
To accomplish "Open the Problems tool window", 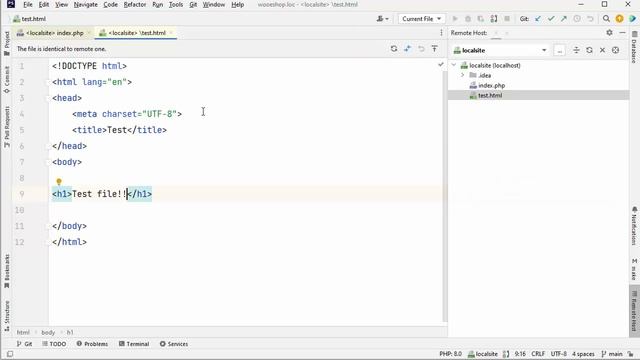I will click(92, 344).
